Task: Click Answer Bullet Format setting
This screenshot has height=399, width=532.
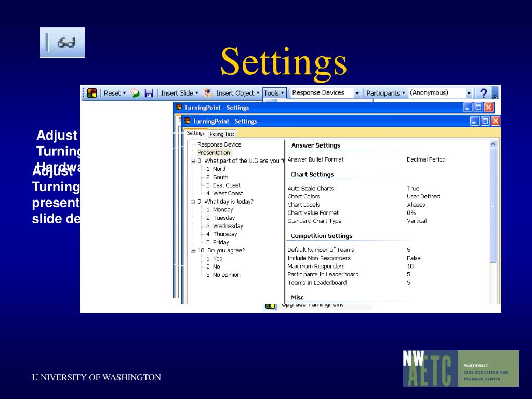Action: point(315,159)
